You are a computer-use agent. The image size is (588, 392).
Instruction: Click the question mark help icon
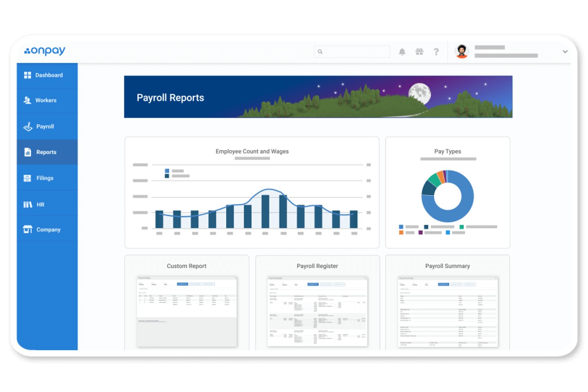(436, 52)
